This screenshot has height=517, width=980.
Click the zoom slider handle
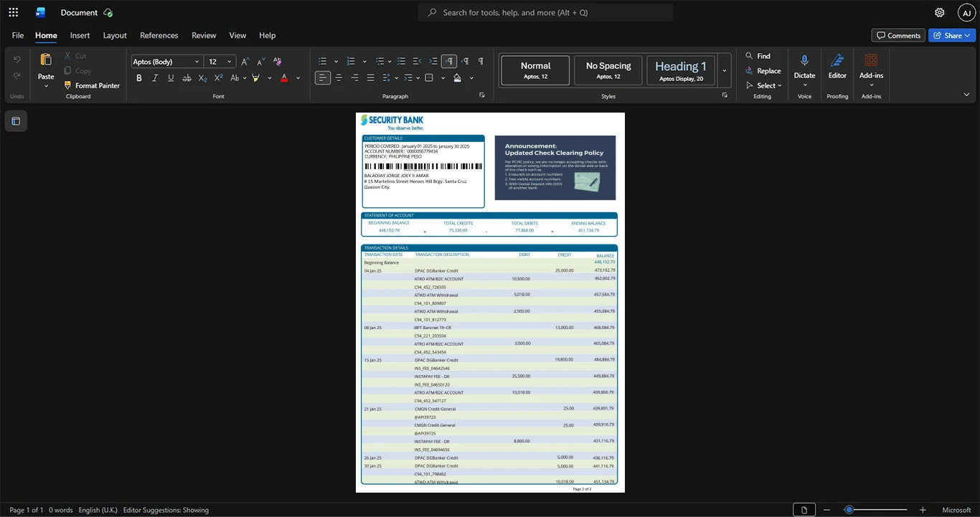(x=849, y=510)
